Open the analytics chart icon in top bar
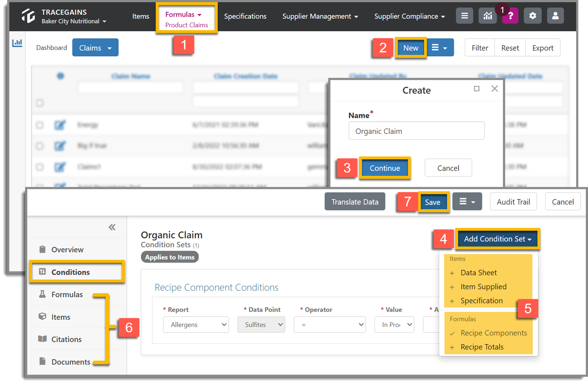 (x=487, y=16)
